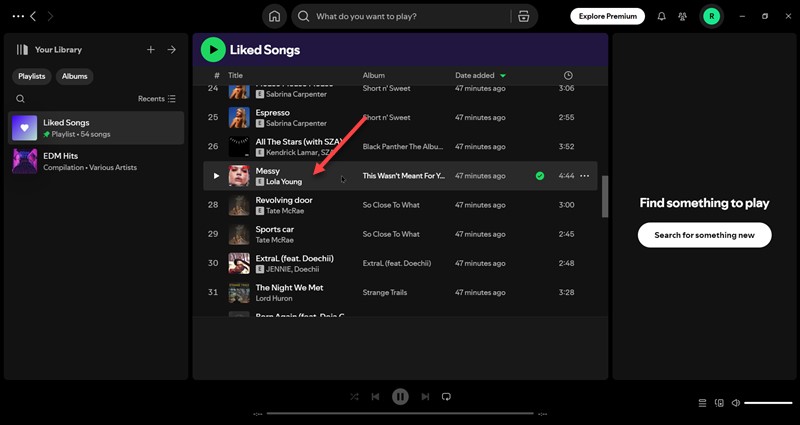Open Sabrina Carpenter link under Espresso
The height and width of the screenshot is (425, 800).
point(296,123)
